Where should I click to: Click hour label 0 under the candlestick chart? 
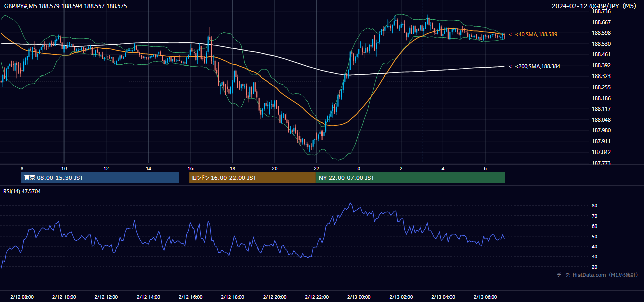click(359, 168)
